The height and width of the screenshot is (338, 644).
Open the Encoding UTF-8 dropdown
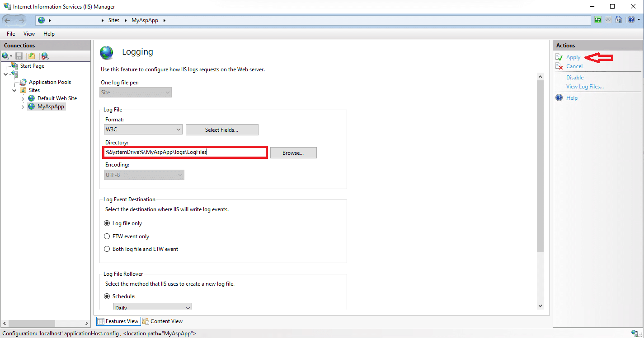(144, 175)
